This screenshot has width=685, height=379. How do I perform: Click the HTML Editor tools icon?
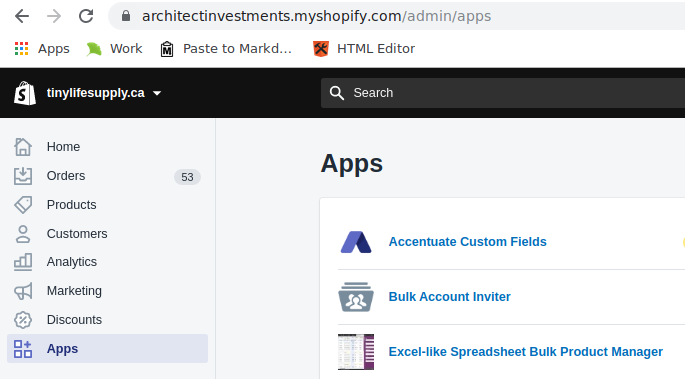pyautogui.click(x=321, y=48)
